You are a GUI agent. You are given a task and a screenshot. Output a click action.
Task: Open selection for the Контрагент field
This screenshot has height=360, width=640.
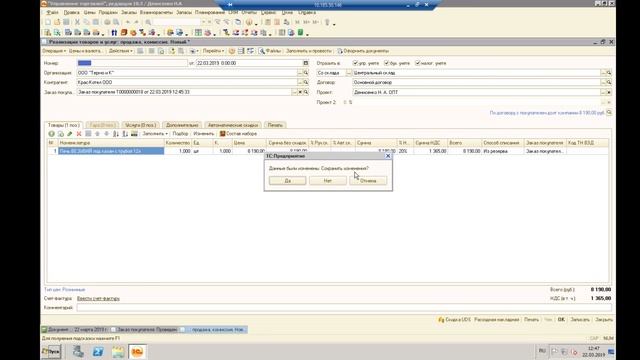(300, 82)
